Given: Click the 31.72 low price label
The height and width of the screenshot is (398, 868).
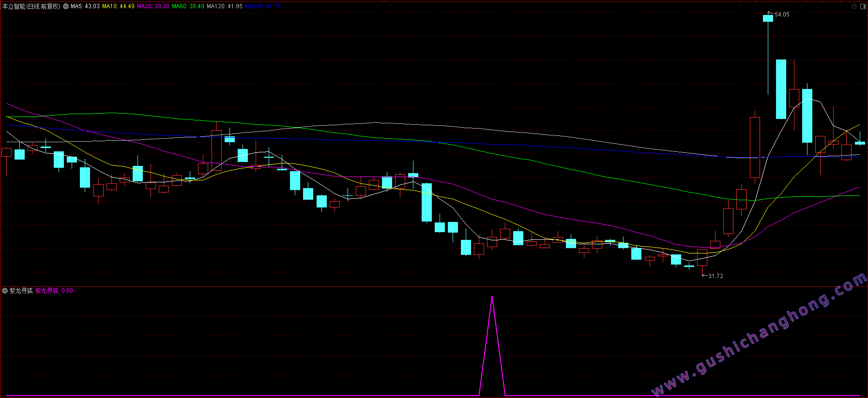Looking at the screenshot, I should 716,276.
